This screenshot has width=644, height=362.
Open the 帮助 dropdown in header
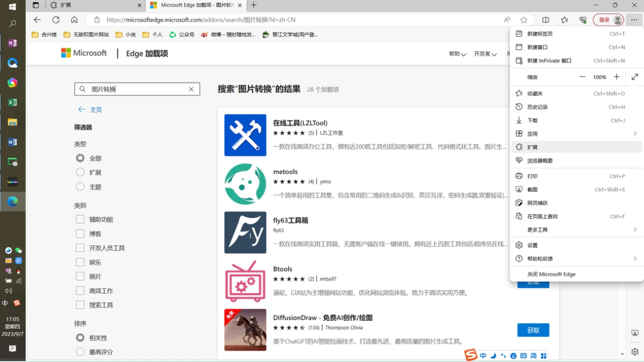point(457,54)
